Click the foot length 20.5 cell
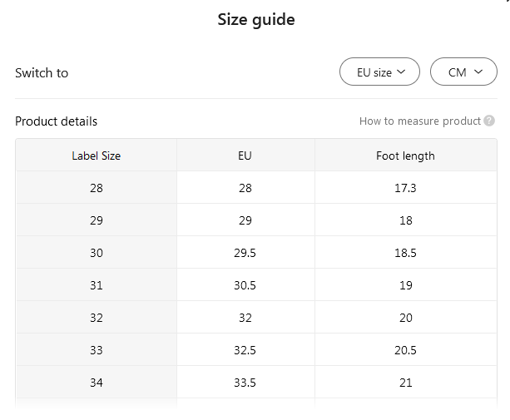 405,350
